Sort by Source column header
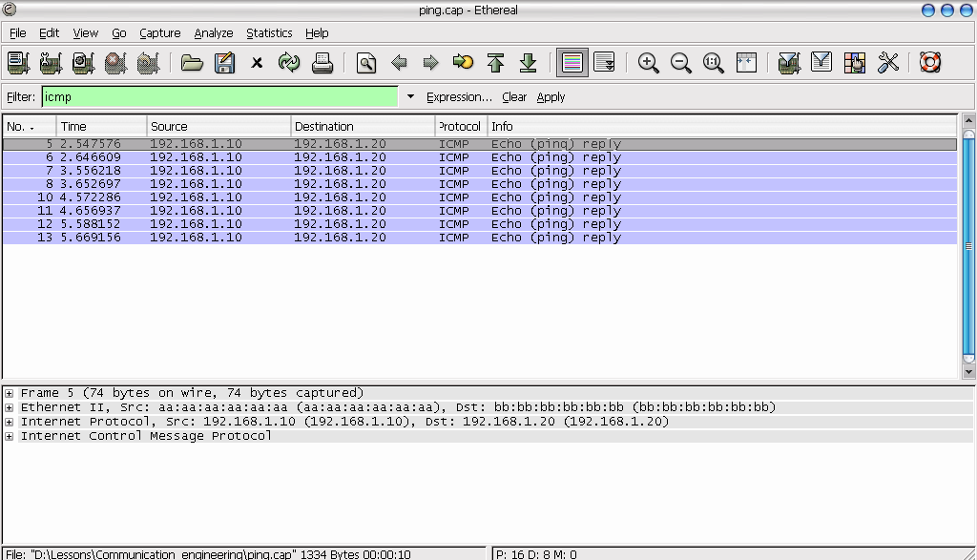977x560 pixels. click(x=218, y=127)
